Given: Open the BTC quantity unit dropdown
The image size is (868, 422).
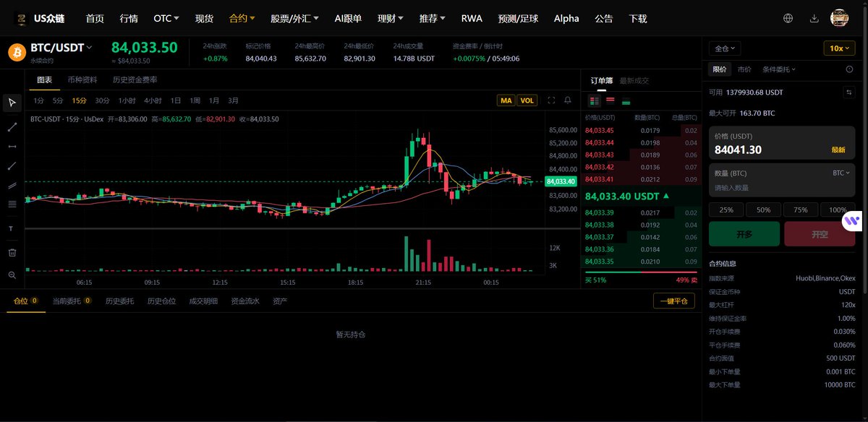Looking at the screenshot, I should 842,173.
